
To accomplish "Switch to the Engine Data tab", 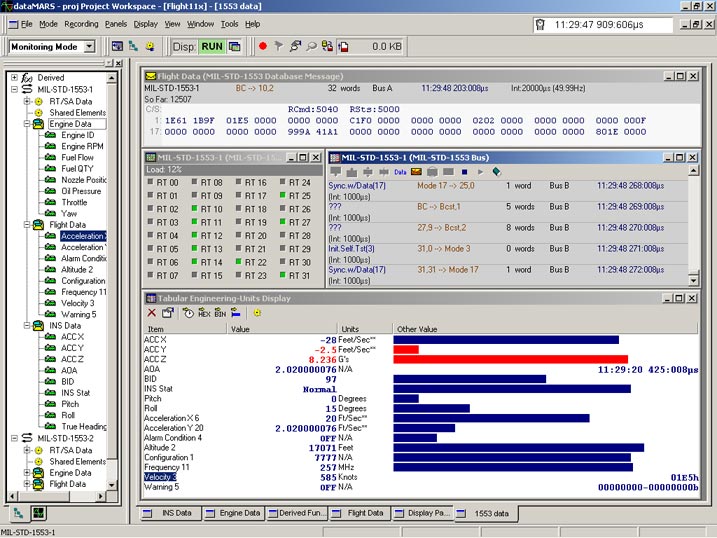I will click(x=240, y=513).
